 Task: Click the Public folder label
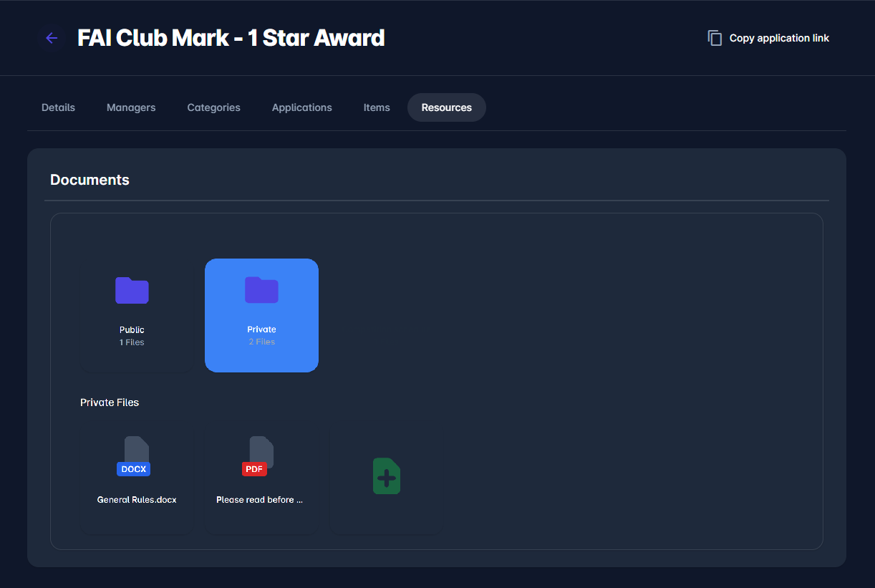tap(132, 330)
